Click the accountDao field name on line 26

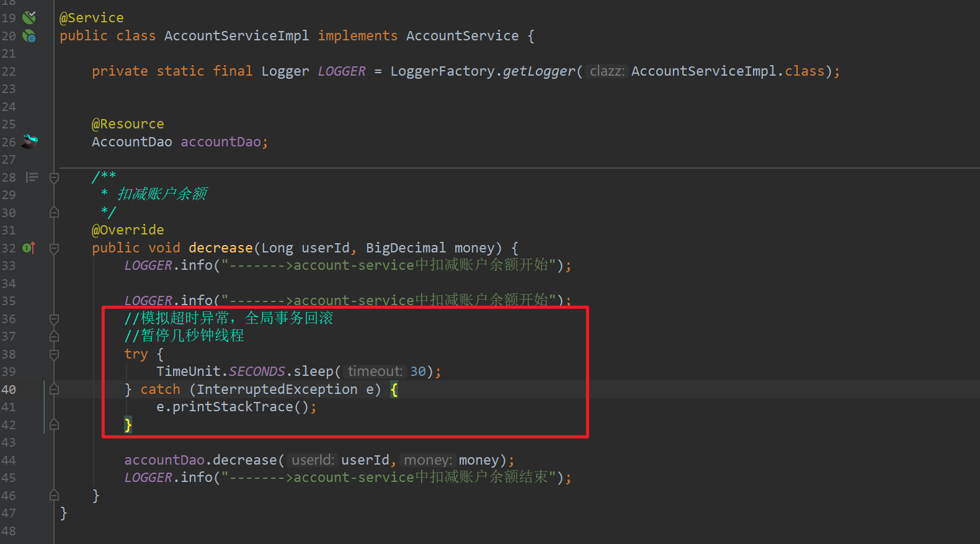221,142
